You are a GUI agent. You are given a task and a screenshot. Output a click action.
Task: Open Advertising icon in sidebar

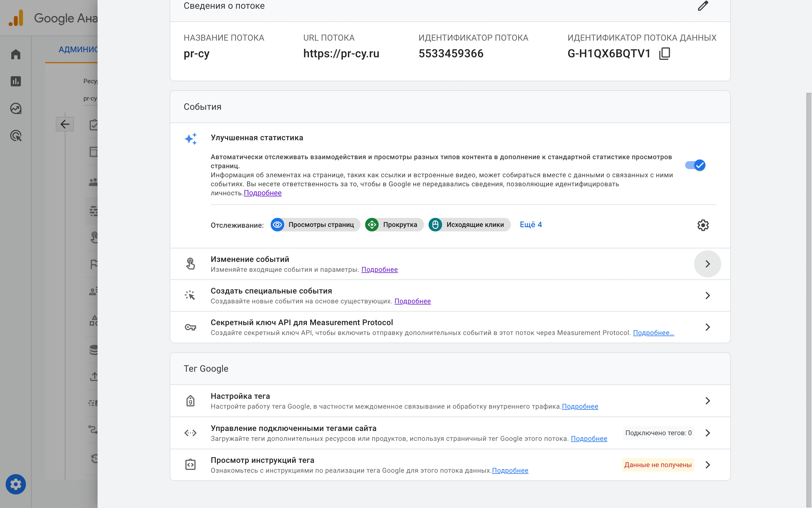pyautogui.click(x=16, y=136)
